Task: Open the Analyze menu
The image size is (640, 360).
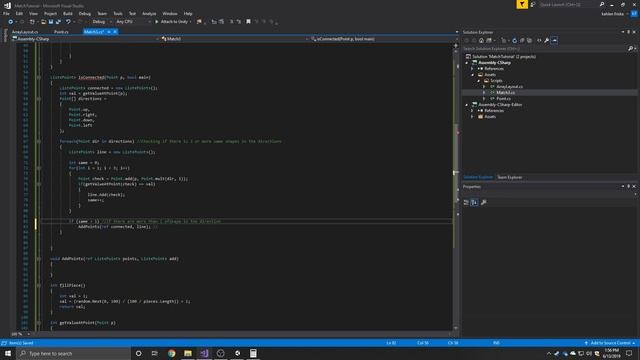Action: pos(149,13)
